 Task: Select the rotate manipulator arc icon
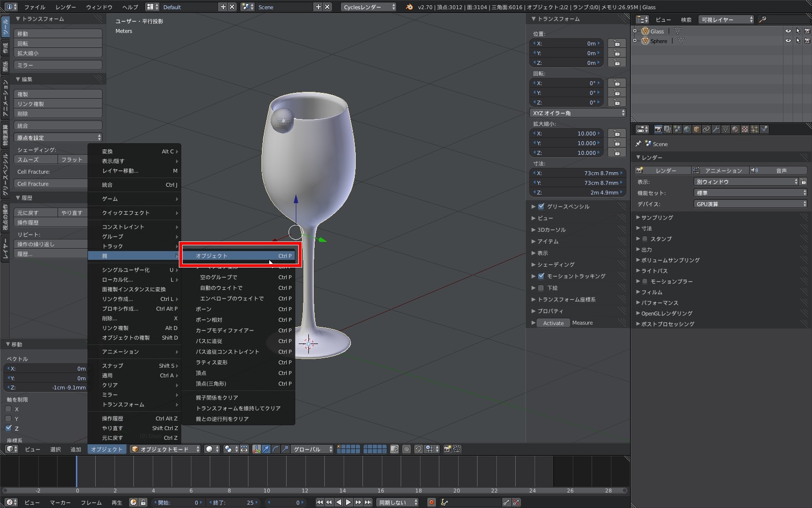(275, 449)
